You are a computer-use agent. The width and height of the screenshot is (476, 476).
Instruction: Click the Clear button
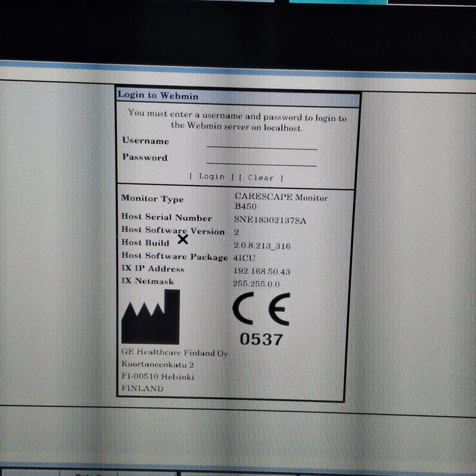[261, 177]
